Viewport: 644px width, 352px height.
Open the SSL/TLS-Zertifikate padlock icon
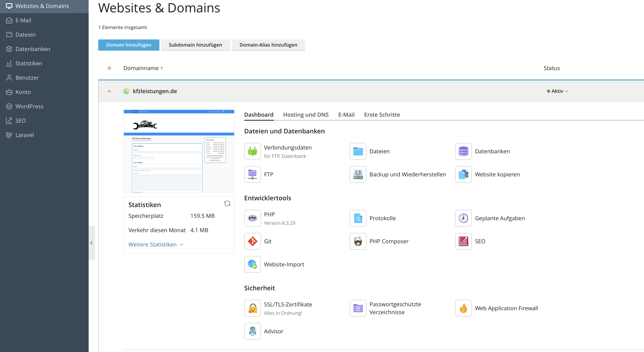pyautogui.click(x=252, y=308)
